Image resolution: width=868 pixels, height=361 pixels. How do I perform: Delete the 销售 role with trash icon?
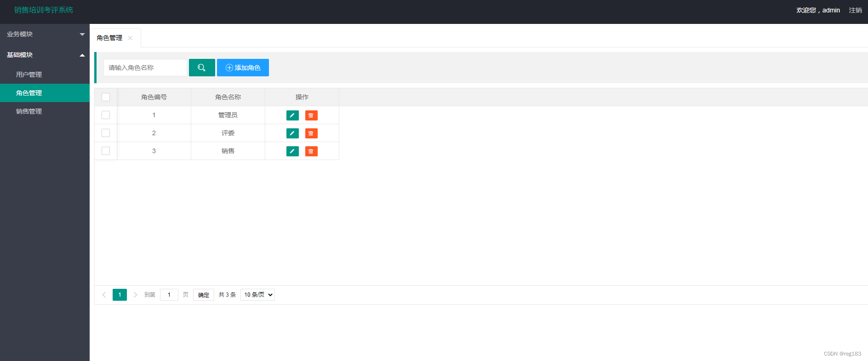coord(311,151)
